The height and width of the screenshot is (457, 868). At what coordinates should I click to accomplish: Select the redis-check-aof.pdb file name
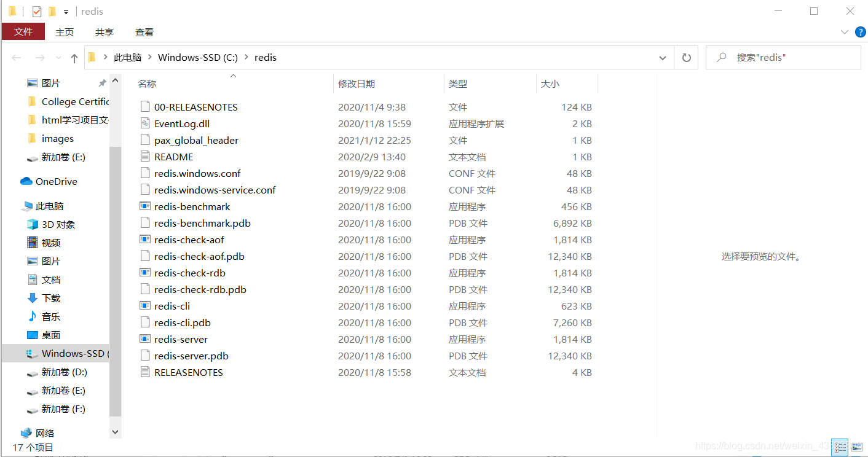[199, 256]
